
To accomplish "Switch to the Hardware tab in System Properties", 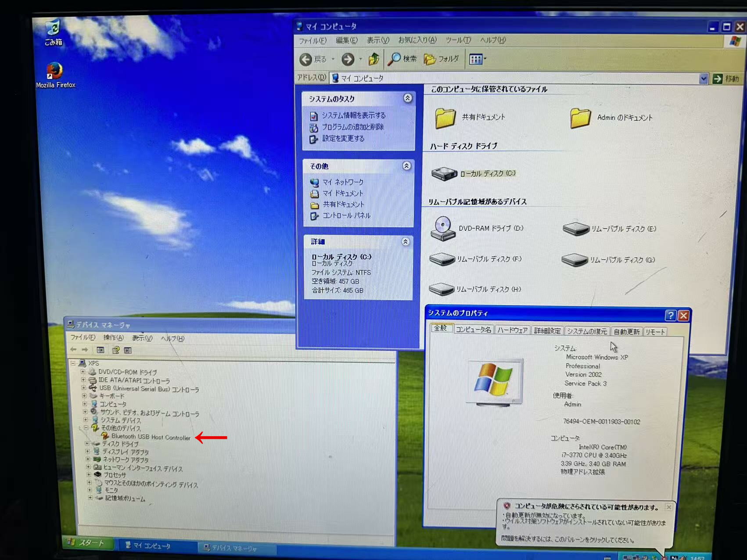I will pyautogui.click(x=512, y=330).
